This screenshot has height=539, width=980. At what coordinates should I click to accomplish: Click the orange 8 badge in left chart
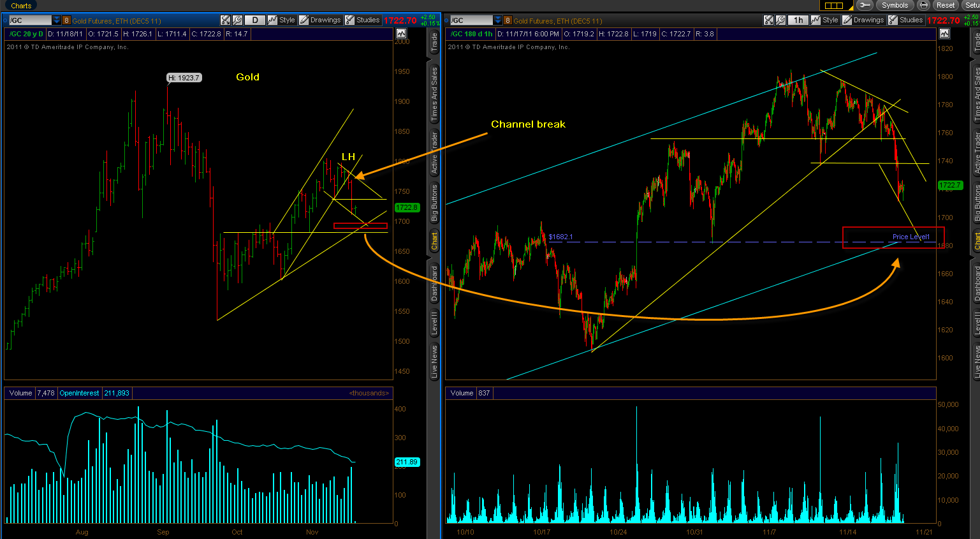click(66, 20)
